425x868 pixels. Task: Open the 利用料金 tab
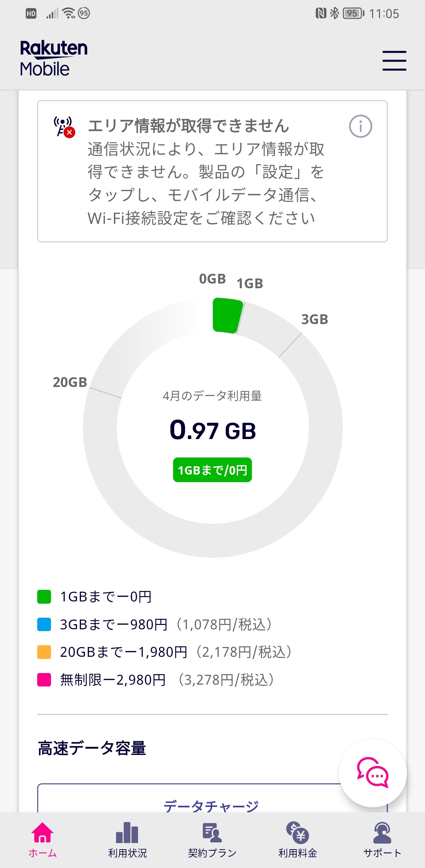pyautogui.click(x=297, y=839)
